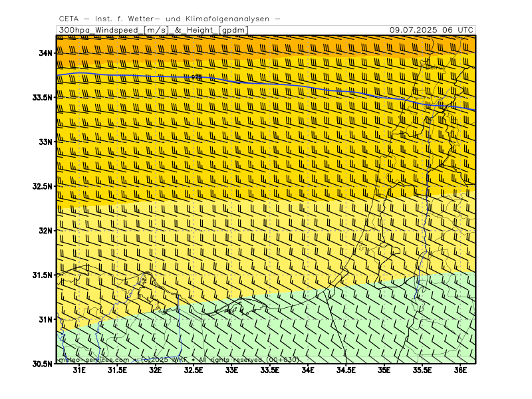Click the 31.5E longitude label
The image size is (532, 399).
pyautogui.click(x=118, y=370)
